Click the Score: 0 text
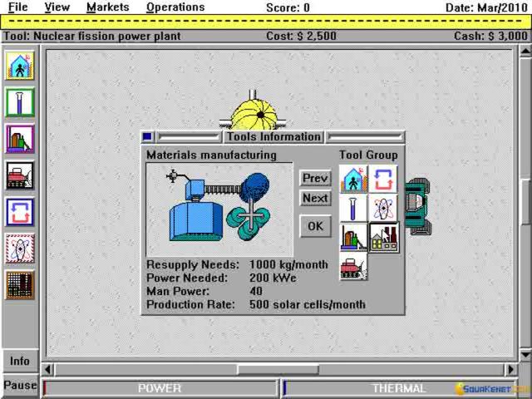The image size is (532, 399). click(x=288, y=7)
